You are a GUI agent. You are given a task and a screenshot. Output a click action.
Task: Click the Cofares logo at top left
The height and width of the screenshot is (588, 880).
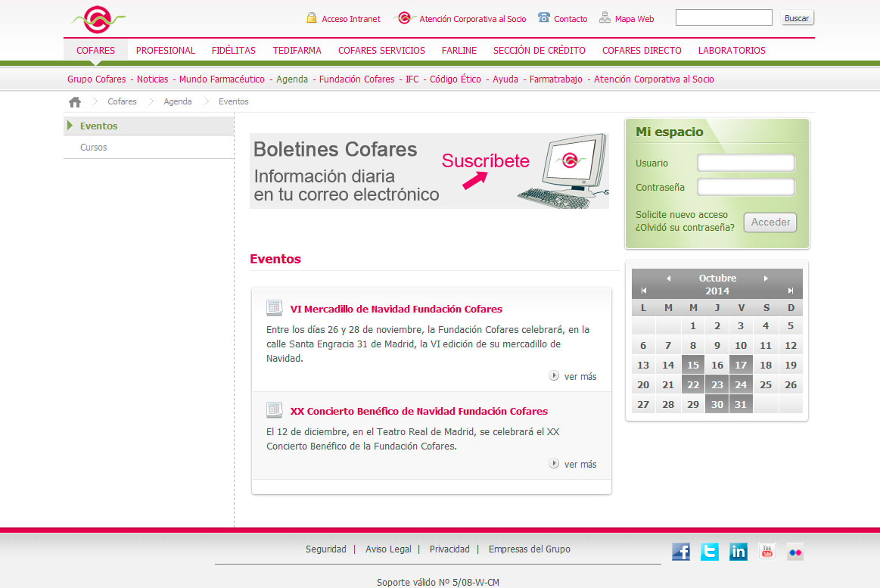[x=97, y=20]
